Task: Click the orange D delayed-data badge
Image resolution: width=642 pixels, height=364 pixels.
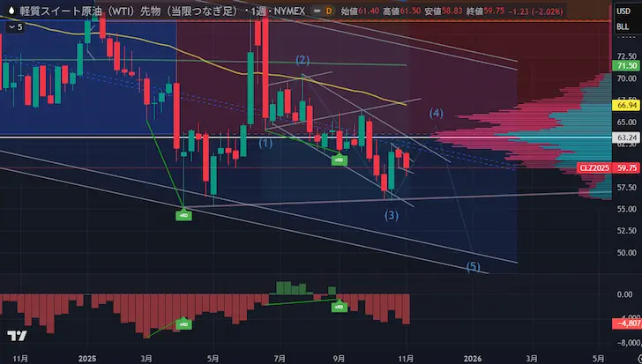Action: (x=328, y=11)
